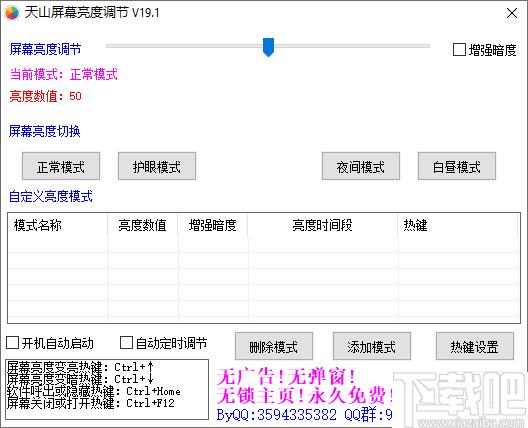Click the 无锁主页!永久免费! banner text
Viewport: 528px width, 428px height.
tap(304, 395)
